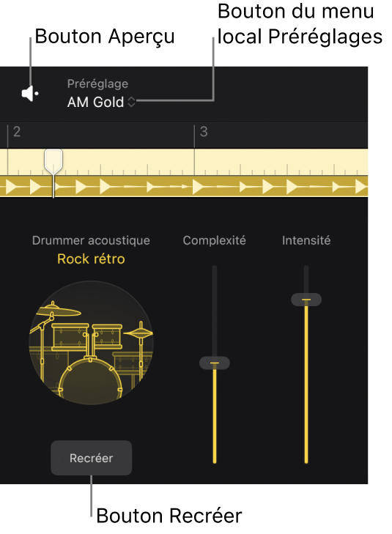
Task: Click the rack toms in the drum kit
Action: click(x=87, y=336)
